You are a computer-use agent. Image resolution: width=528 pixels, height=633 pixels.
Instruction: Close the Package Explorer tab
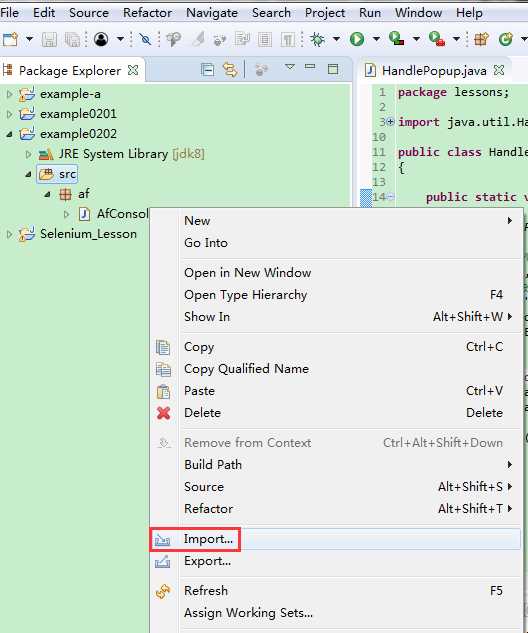[x=133, y=70]
